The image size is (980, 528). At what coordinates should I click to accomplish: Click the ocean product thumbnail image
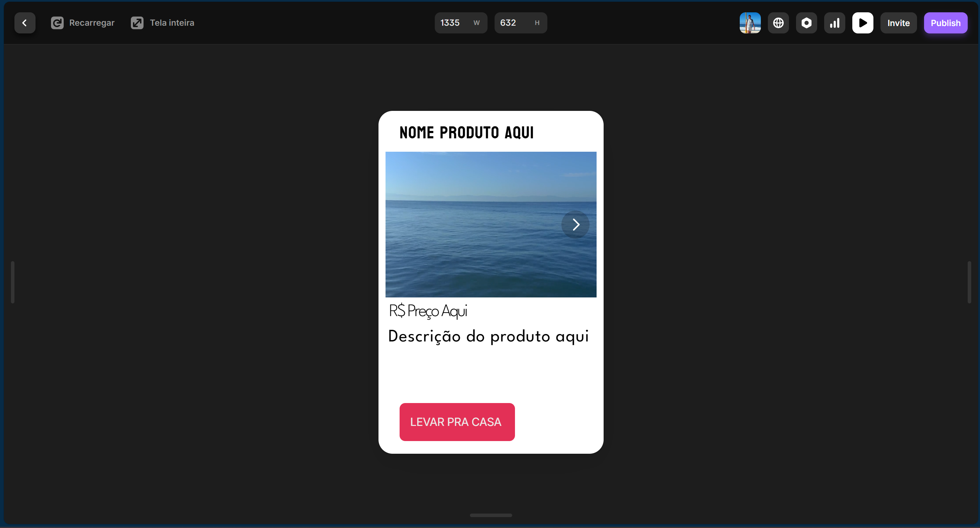pyautogui.click(x=490, y=224)
